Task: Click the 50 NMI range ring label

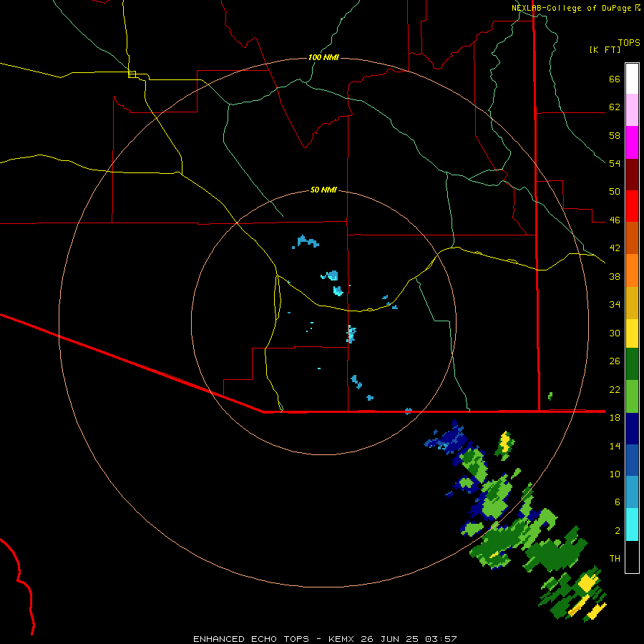Action: (x=323, y=190)
